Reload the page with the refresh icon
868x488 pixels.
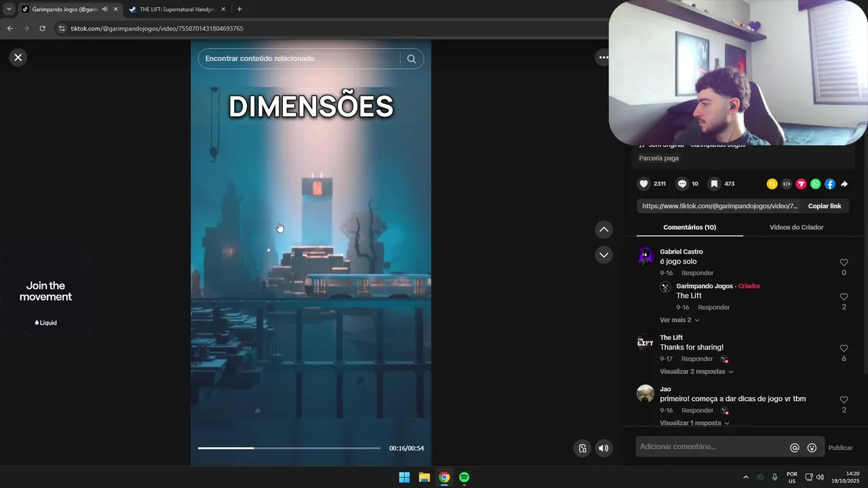point(42,28)
